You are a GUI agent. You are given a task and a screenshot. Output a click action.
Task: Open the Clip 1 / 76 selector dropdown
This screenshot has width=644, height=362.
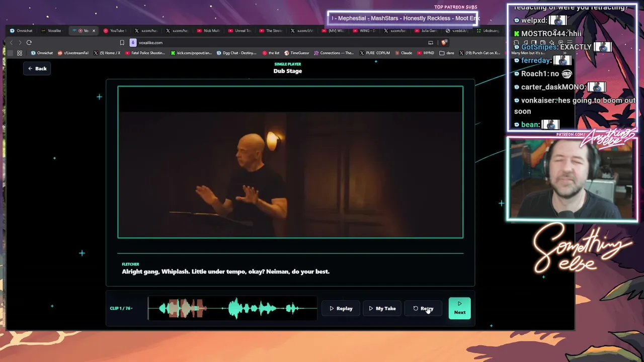(121, 308)
